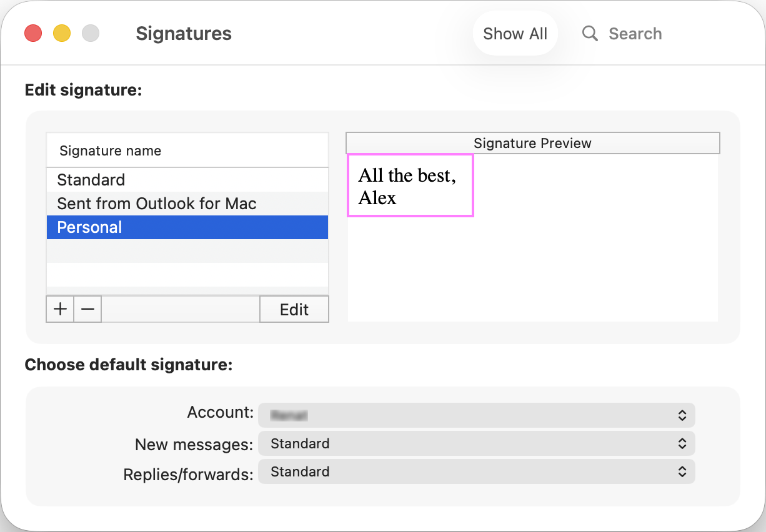Click the New messages dropdown chevron icon
The height and width of the screenshot is (532, 766).
[x=683, y=443]
